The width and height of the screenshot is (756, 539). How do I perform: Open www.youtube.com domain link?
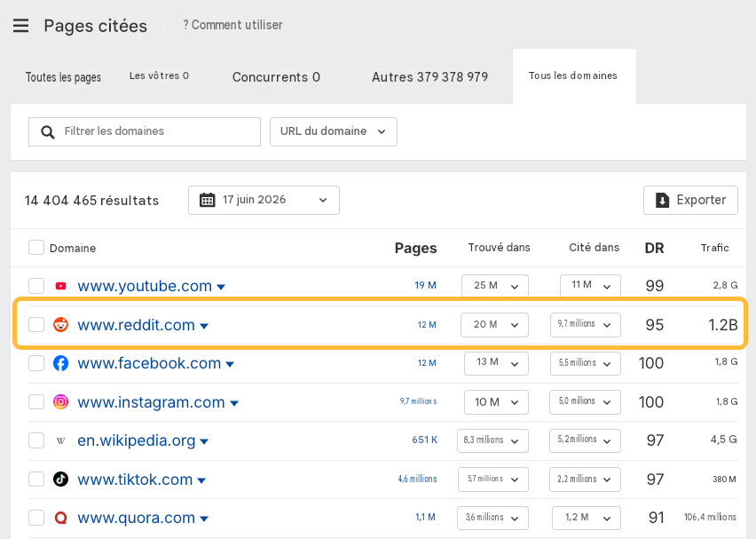click(x=145, y=286)
